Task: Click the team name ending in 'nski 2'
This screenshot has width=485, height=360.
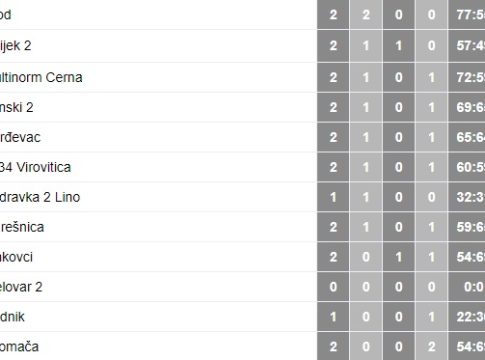Action: point(17,107)
